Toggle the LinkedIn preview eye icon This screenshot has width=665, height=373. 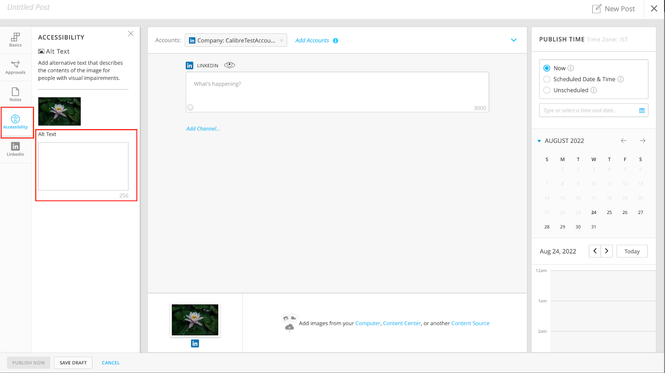click(x=229, y=65)
